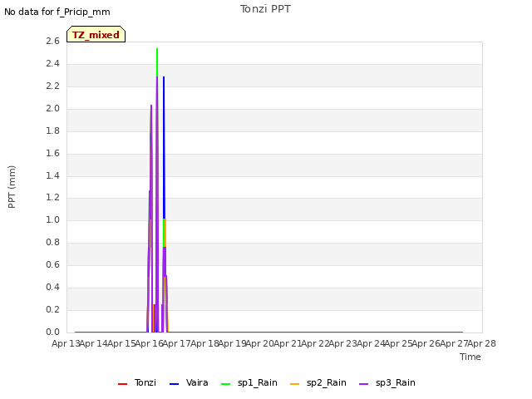Click the TZ_mixed label badge
This screenshot has width=532, height=399.
coord(96,34)
